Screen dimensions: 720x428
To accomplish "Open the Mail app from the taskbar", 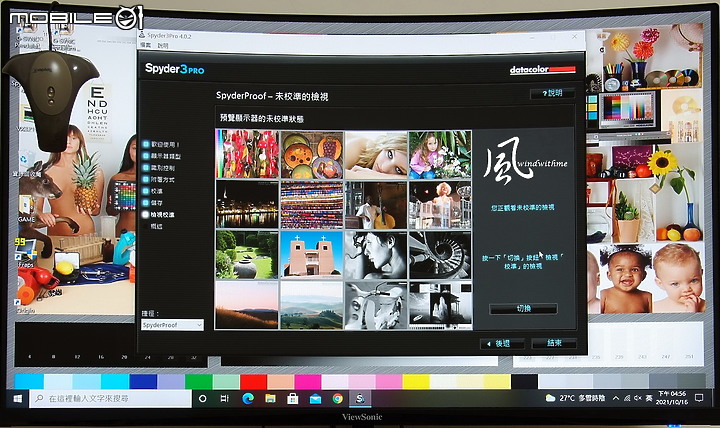I will click(x=315, y=399).
